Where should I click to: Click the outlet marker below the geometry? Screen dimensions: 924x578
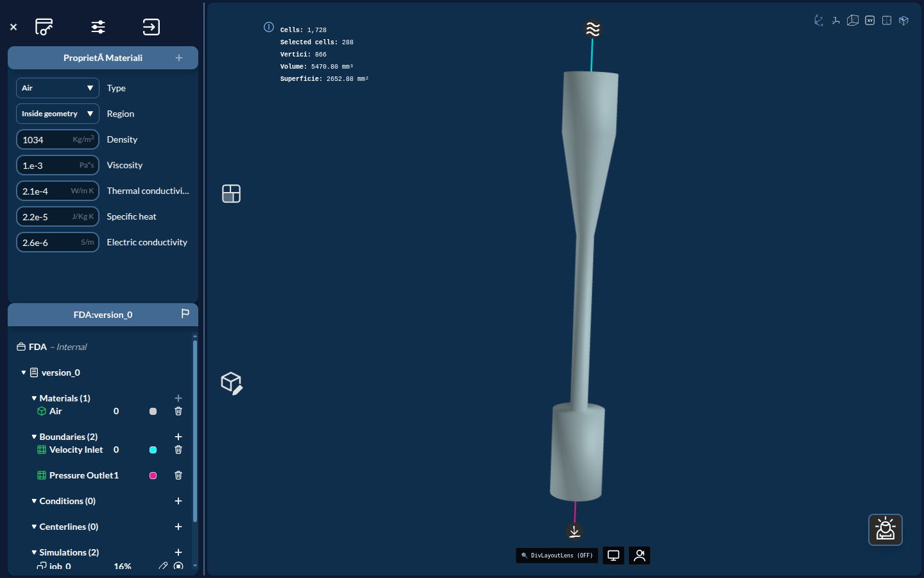(x=574, y=531)
